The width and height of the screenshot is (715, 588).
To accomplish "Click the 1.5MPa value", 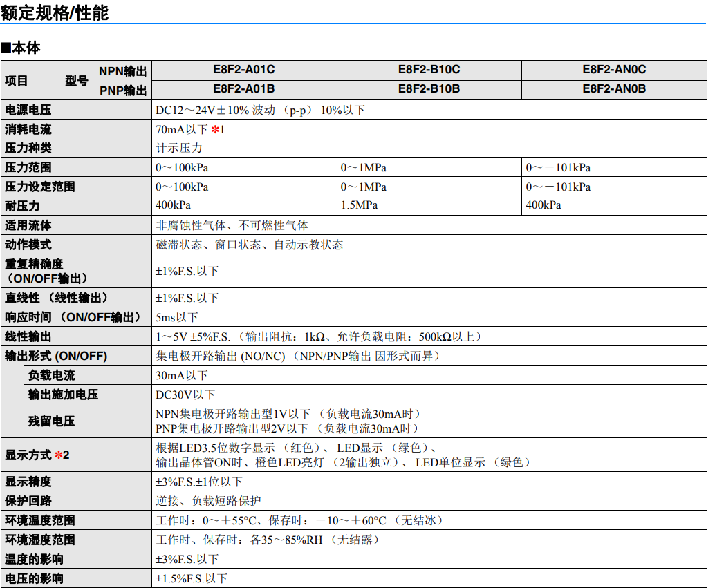I will tap(360, 205).
